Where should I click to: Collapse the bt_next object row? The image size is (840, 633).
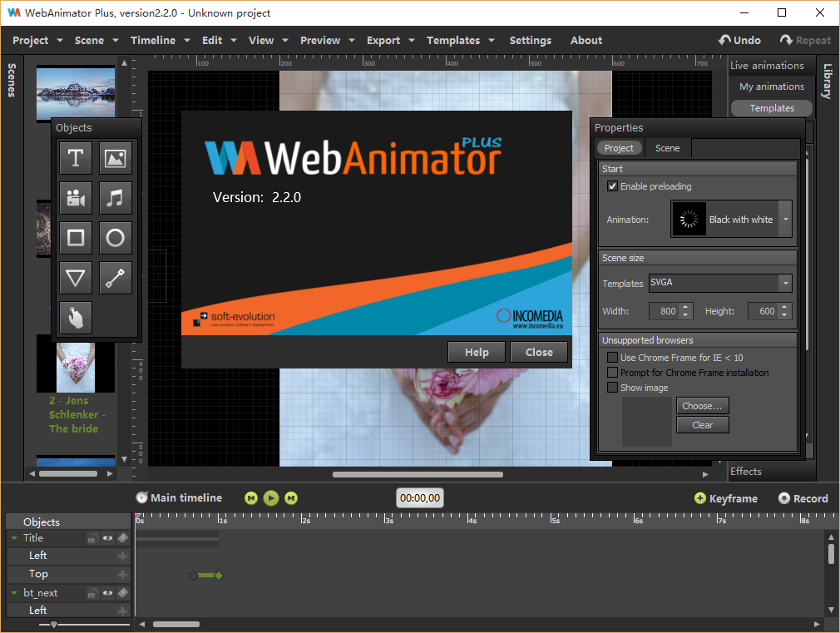pyautogui.click(x=13, y=593)
